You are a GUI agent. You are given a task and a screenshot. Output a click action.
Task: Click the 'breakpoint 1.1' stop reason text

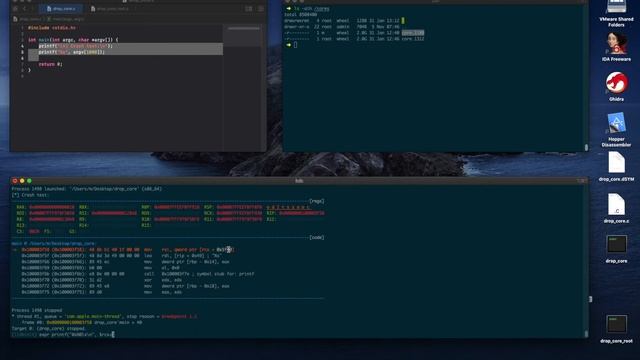[179, 316]
